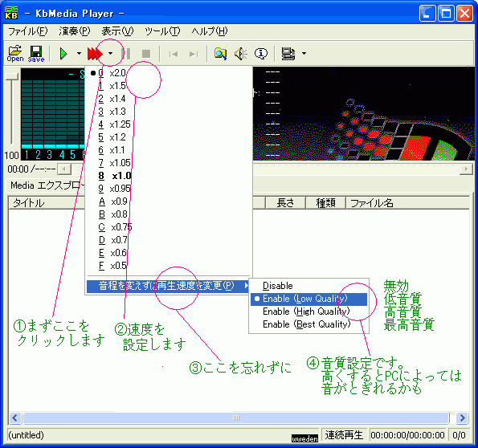Open the ヘルプ(H) menu
The width and height of the screenshot is (478, 448).
[x=210, y=31]
